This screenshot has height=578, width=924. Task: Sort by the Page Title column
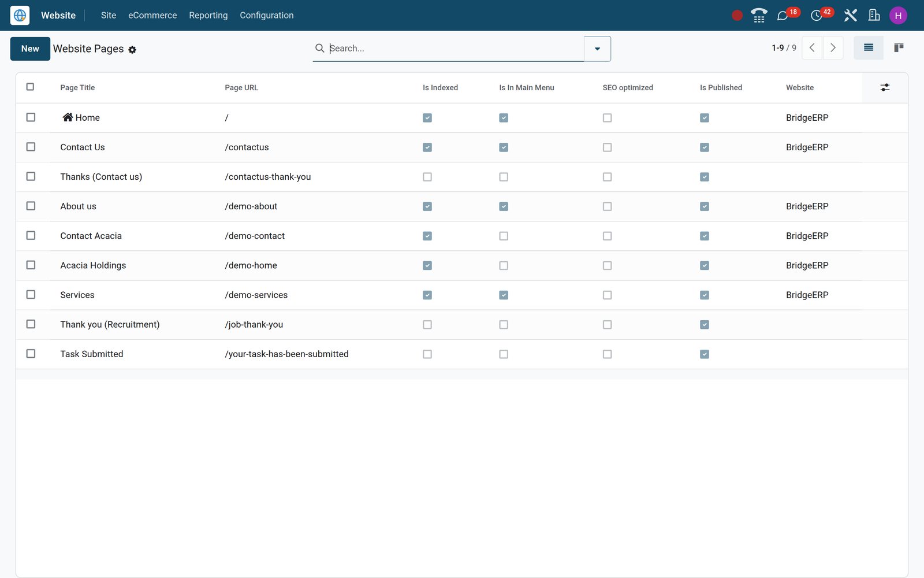[x=77, y=88]
